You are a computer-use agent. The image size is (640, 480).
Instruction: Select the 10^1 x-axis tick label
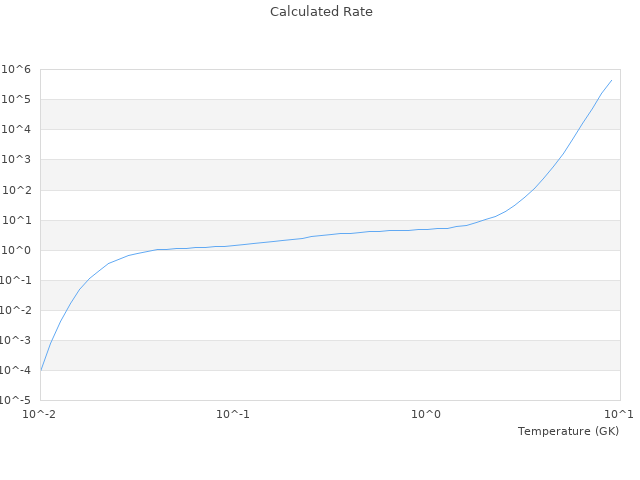(x=619, y=414)
